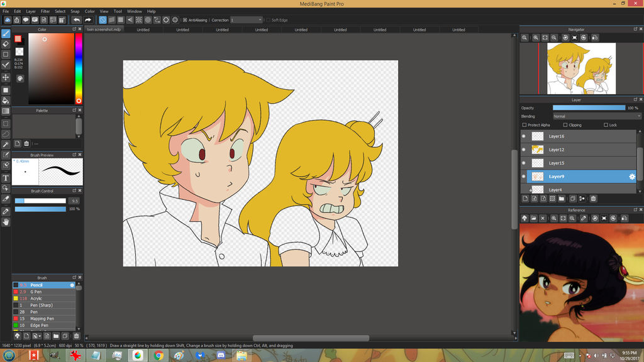
Task: Select the Acrylic brush
Action: [44, 299]
